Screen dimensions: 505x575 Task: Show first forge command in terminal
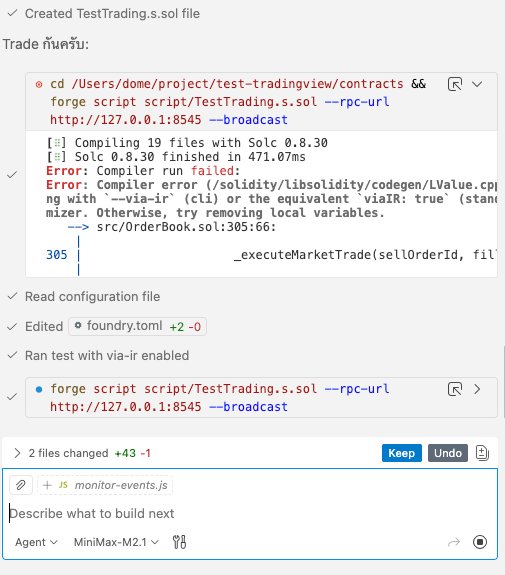(455, 84)
